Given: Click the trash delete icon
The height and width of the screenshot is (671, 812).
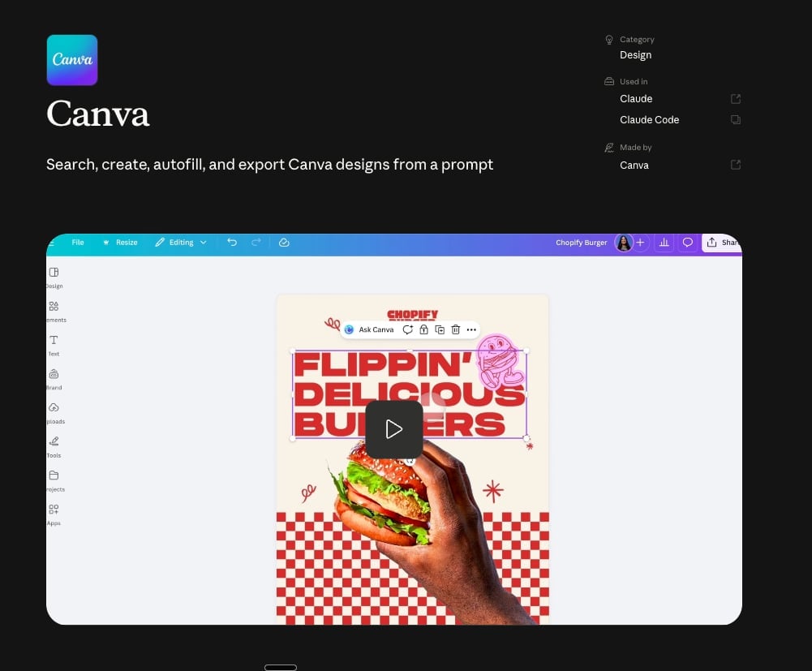Looking at the screenshot, I should (x=456, y=329).
